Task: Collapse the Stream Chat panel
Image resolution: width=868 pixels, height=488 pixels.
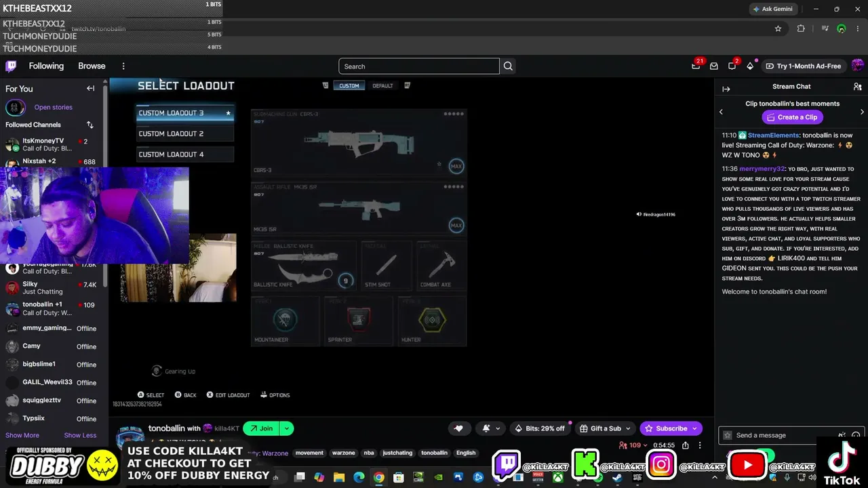Action: pyautogui.click(x=726, y=89)
